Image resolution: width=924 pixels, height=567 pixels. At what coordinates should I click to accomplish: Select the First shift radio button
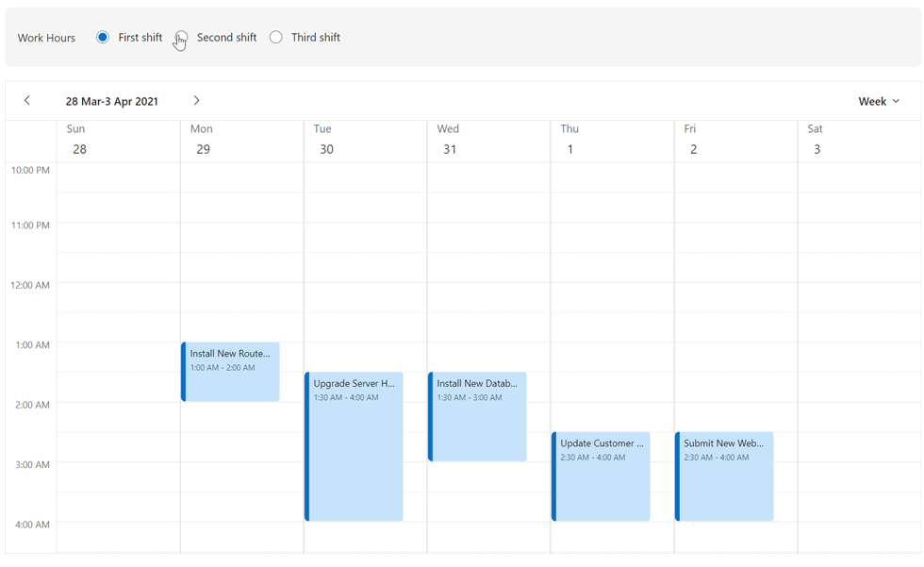(102, 37)
